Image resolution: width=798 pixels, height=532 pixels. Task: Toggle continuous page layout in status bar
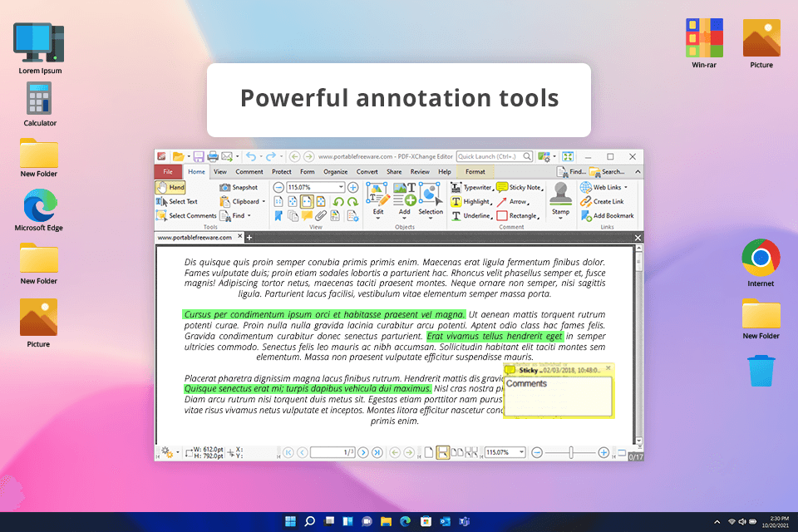[x=443, y=452]
